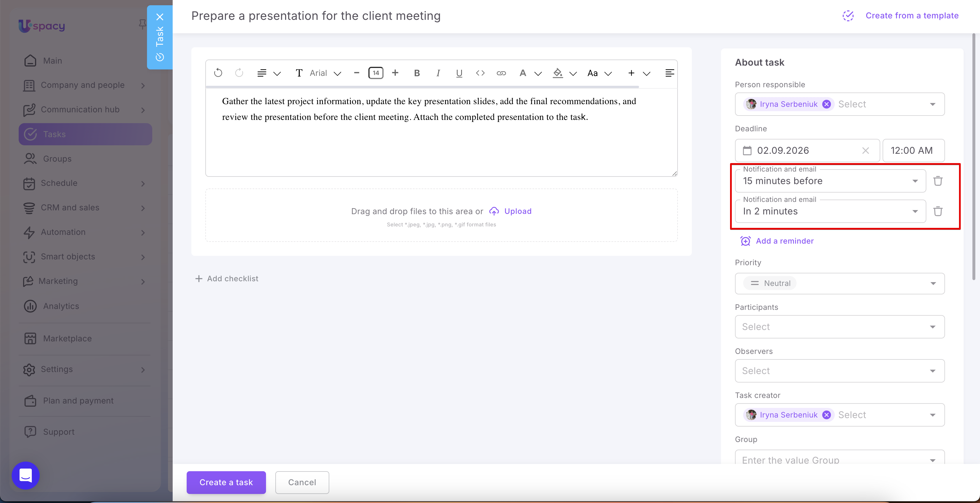Open Analytics in the sidebar

[x=61, y=306]
